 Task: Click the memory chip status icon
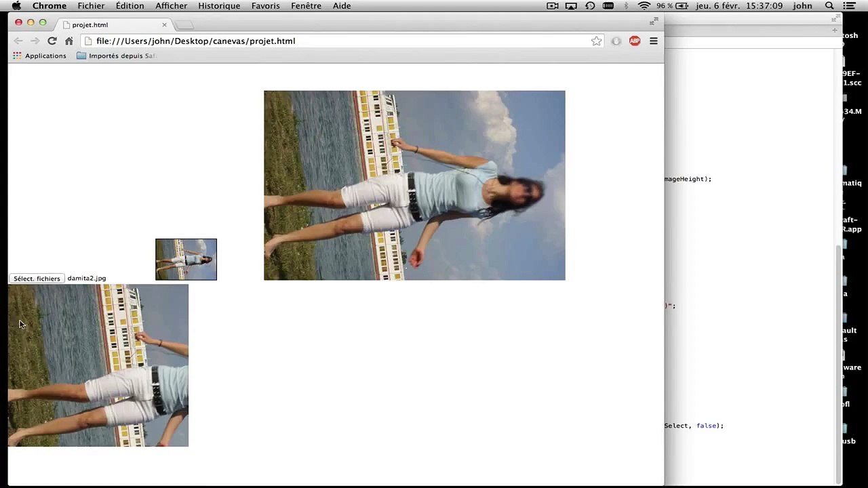[608, 6]
